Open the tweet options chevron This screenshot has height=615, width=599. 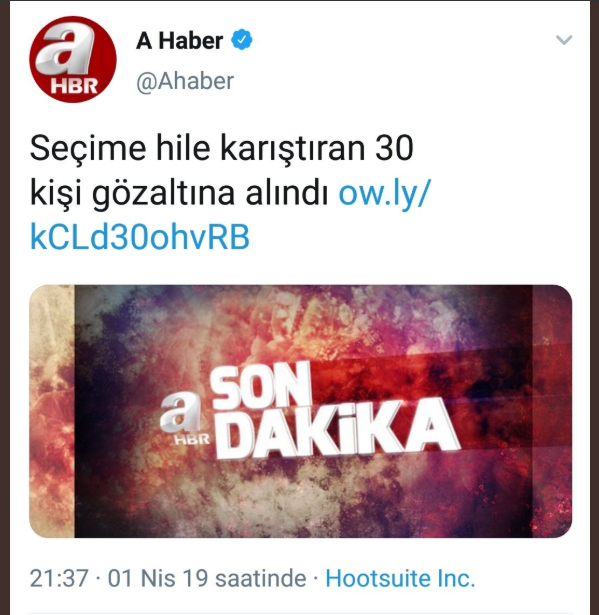(564, 40)
